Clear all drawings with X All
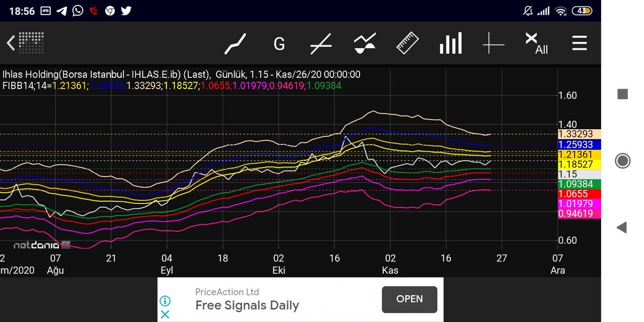Image resolution: width=644 pixels, height=322 pixels. coord(536,43)
